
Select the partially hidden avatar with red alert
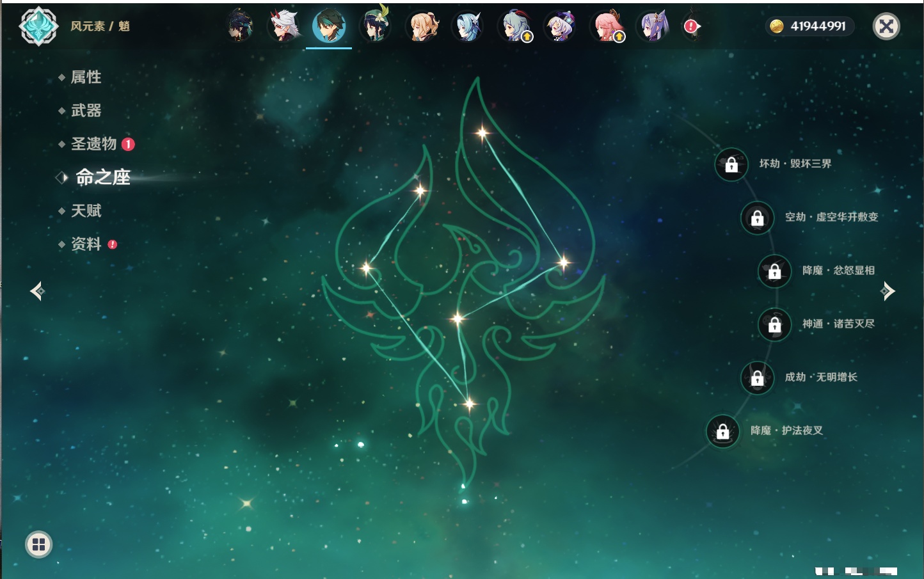(692, 26)
